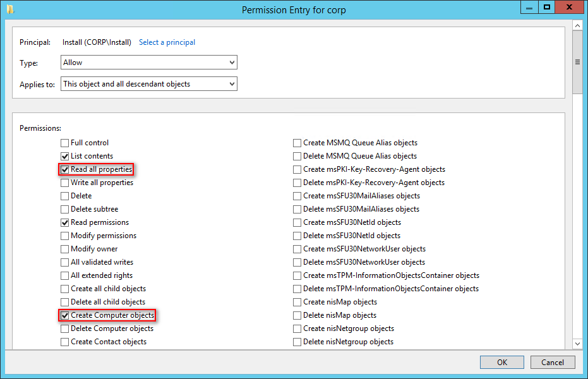Screen dimensions: 588x379
Task: Click the folder icon in title bar
Action: tap(11, 9)
